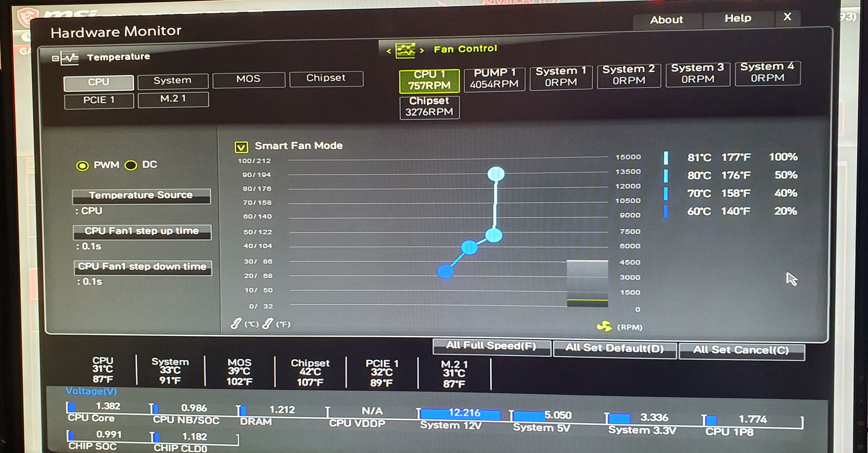Click the RPM fan icon

604,326
